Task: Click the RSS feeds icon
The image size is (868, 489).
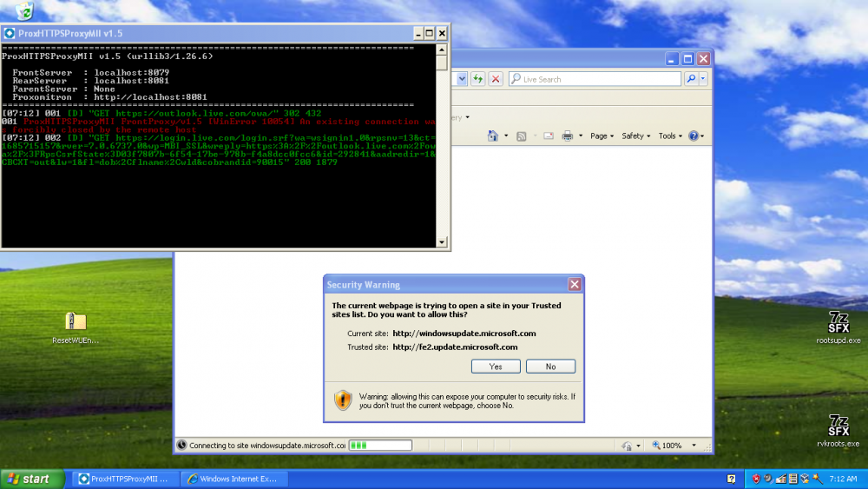Action: pos(521,136)
